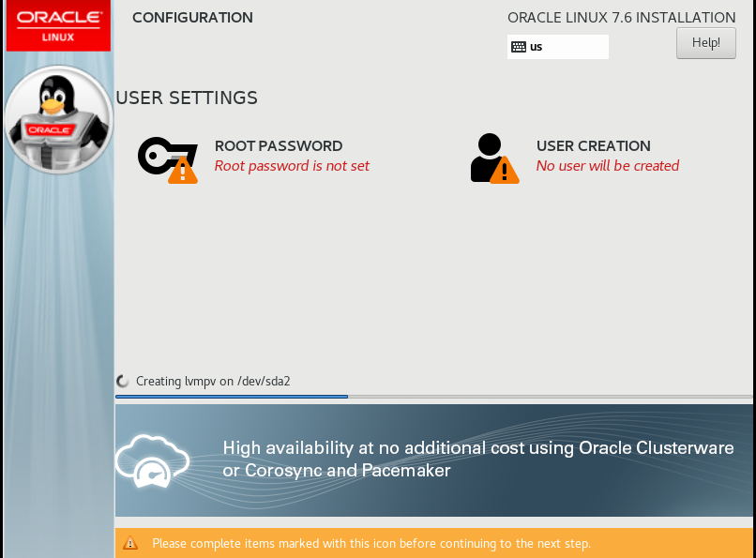Click the ROOT PASSWORD heading
Screen dimensions: 756x558
[279, 146]
